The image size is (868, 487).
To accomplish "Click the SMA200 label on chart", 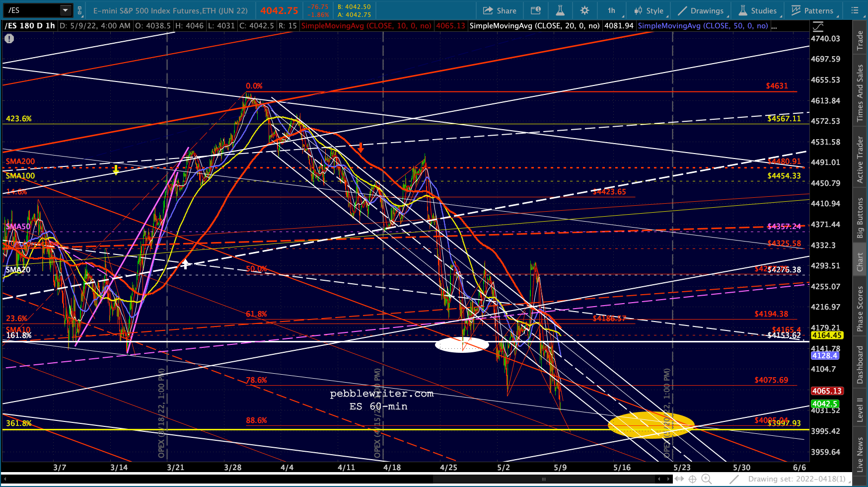I will pyautogui.click(x=20, y=162).
